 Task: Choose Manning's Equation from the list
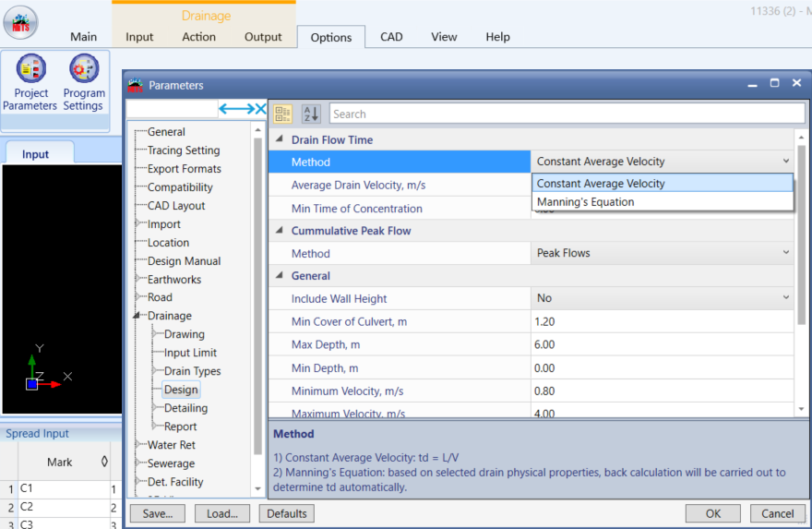pyautogui.click(x=663, y=202)
